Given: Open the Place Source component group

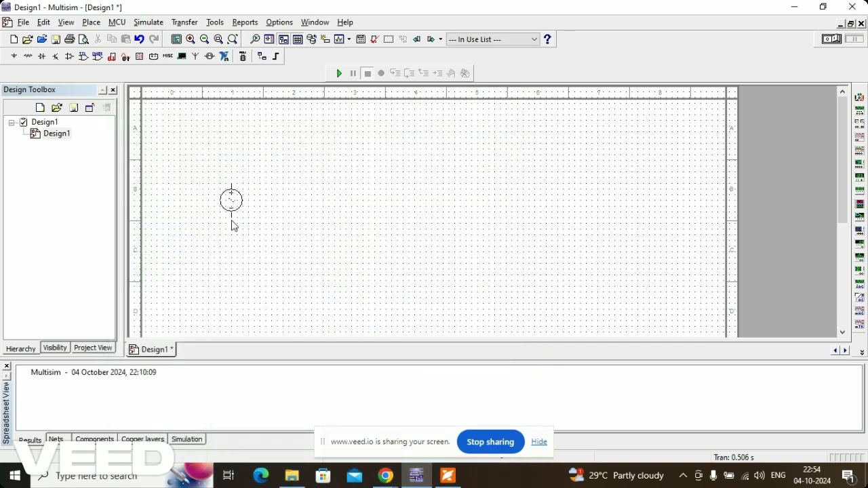Looking at the screenshot, I should tap(14, 56).
